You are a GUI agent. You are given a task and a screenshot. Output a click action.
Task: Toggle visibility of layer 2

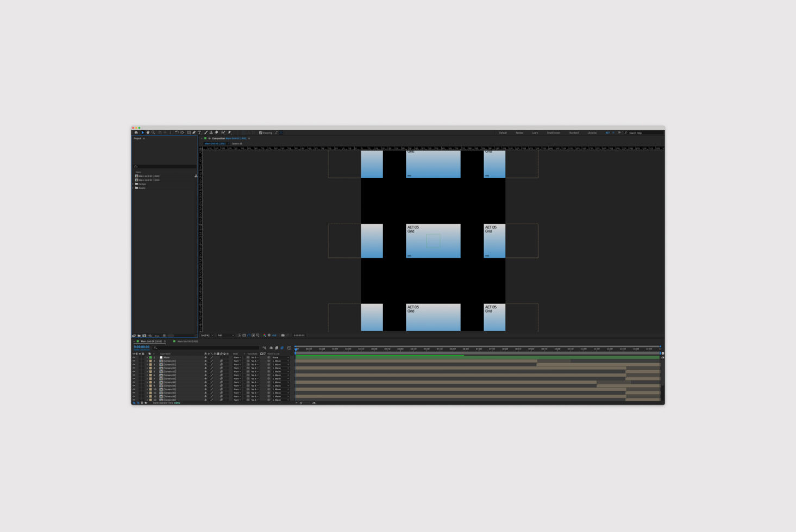134,361
